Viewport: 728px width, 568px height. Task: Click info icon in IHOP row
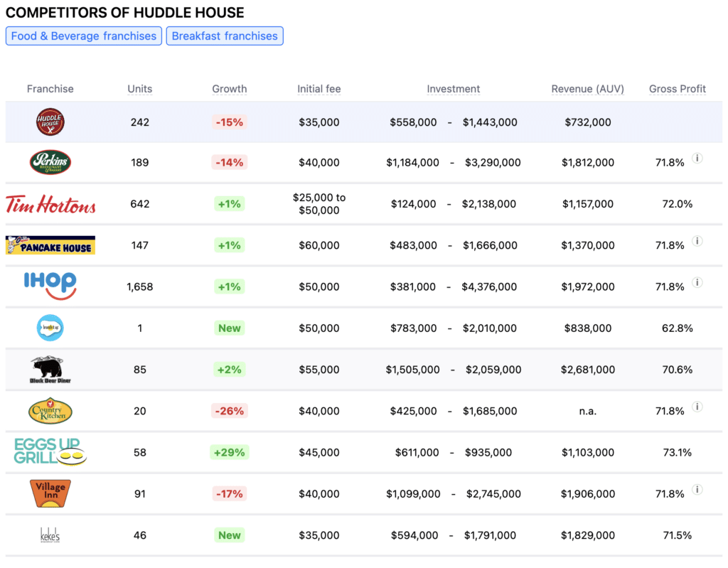click(x=697, y=282)
